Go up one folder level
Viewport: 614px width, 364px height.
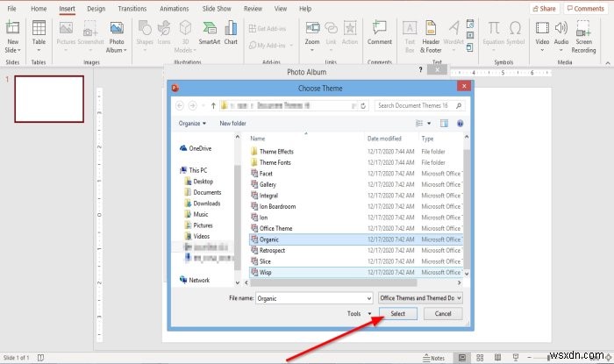[x=213, y=105]
